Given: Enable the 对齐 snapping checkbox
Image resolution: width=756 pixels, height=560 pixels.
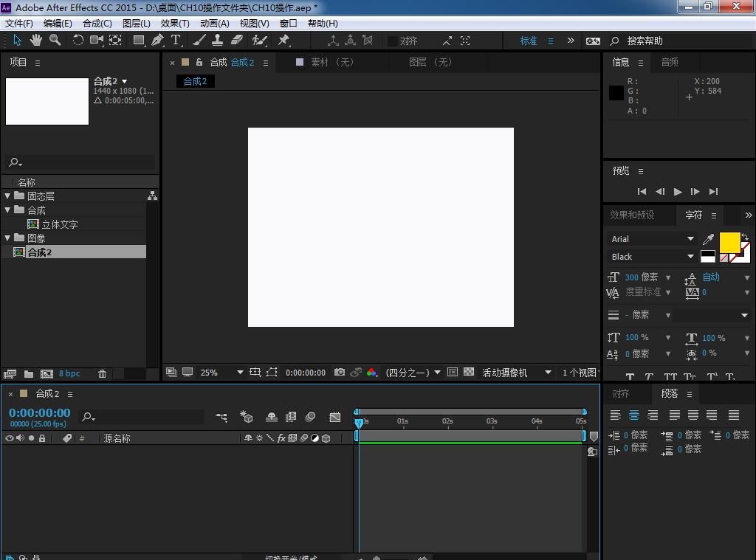Looking at the screenshot, I should 393,41.
